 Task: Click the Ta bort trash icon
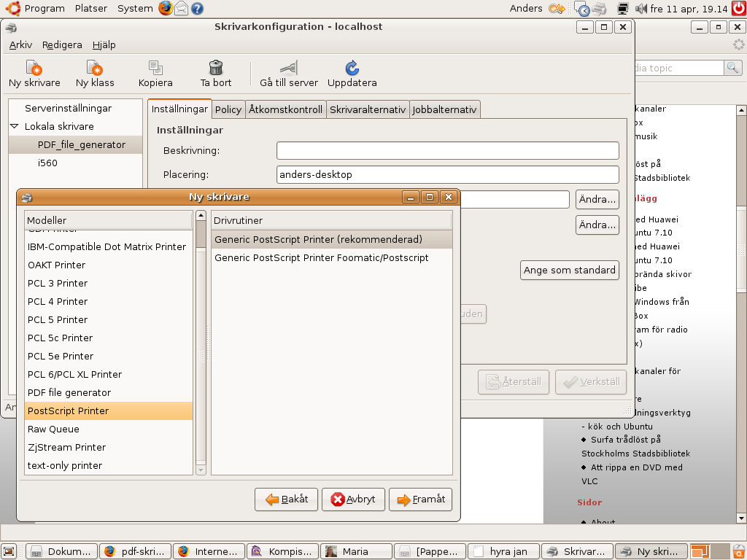point(216,68)
